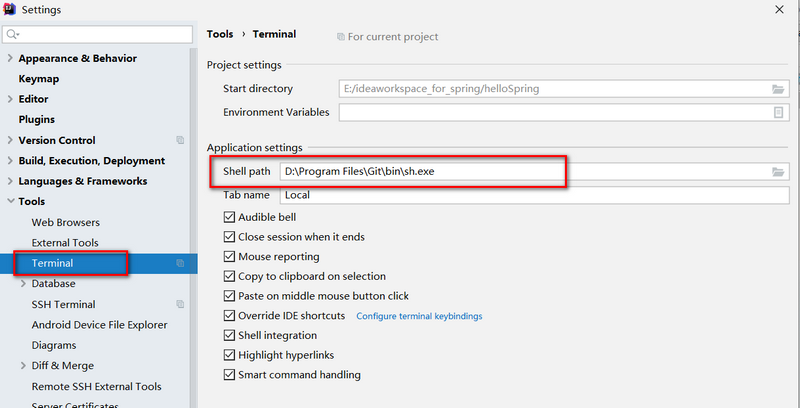Expand Appearance & Behavior section
The width and height of the screenshot is (800, 408).
point(10,58)
